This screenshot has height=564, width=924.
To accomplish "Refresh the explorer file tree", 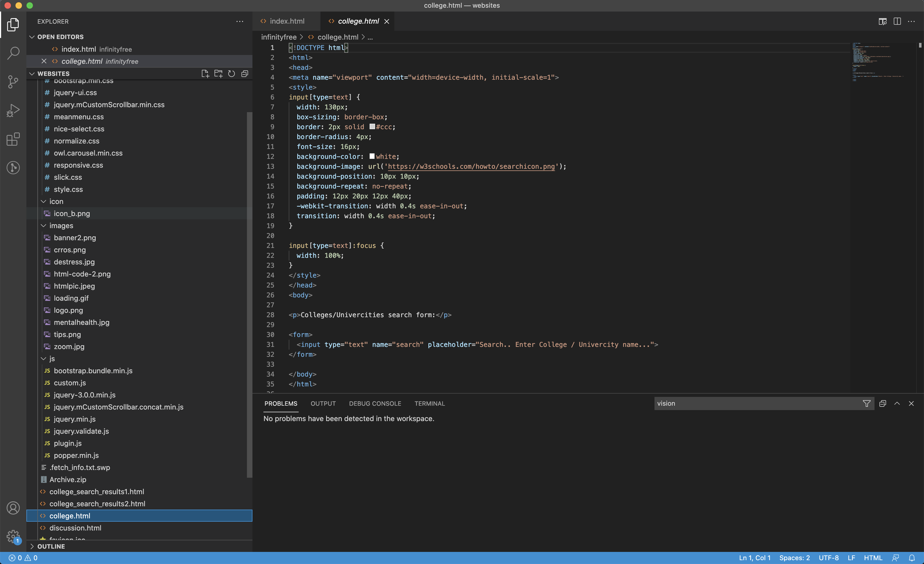I will 231,73.
